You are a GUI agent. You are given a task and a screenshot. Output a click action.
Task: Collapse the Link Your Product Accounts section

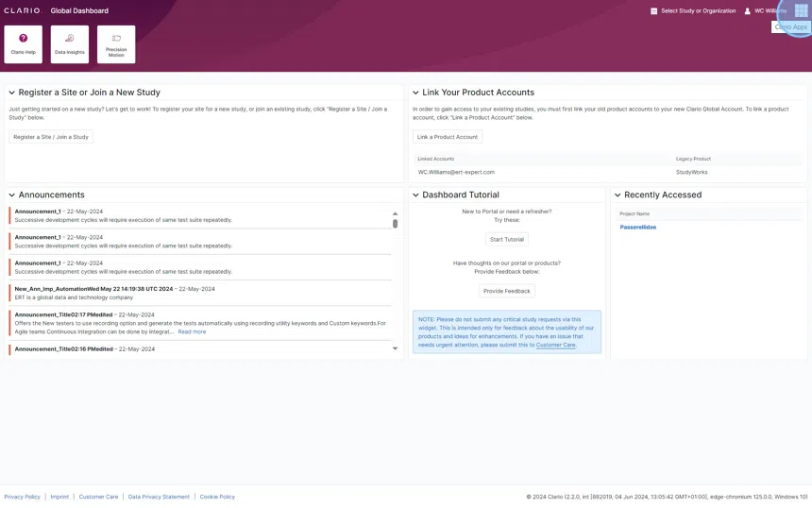pyautogui.click(x=415, y=93)
